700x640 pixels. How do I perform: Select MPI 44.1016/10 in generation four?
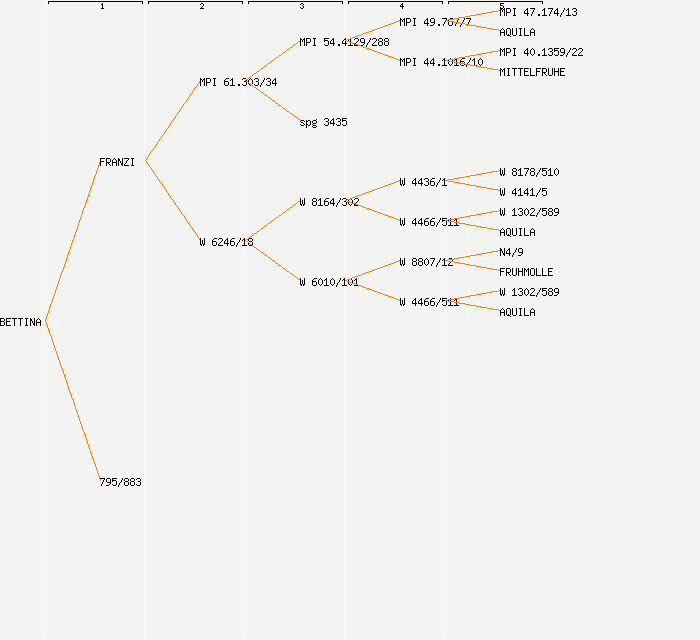(441, 62)
